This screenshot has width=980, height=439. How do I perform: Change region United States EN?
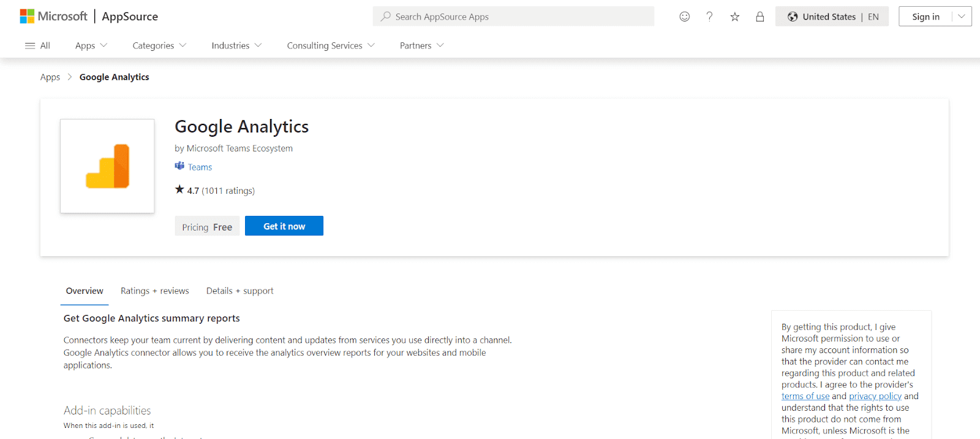pos(832,17)
